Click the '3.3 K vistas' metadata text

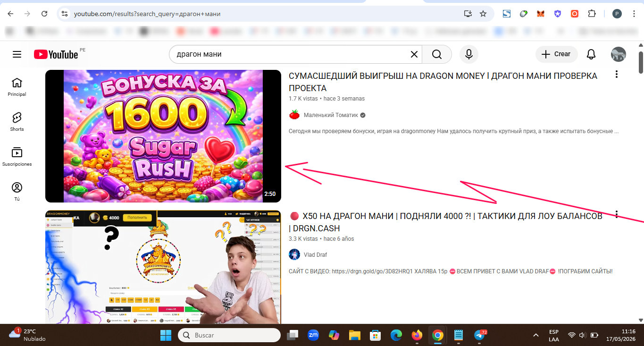(x=303, y=239)
